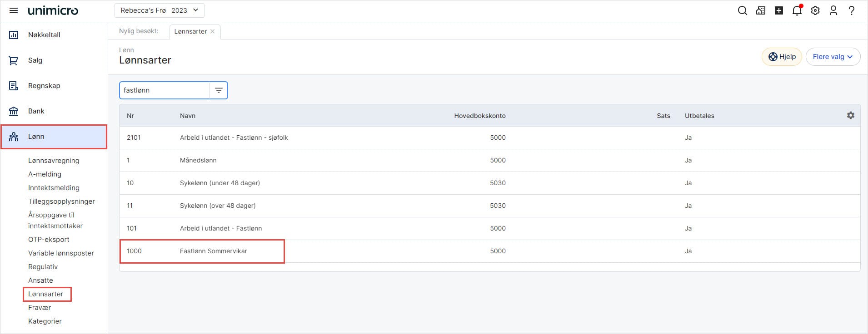868x334 pixels.
Task: Click the plus create-new icon
Action: (779, 10)
